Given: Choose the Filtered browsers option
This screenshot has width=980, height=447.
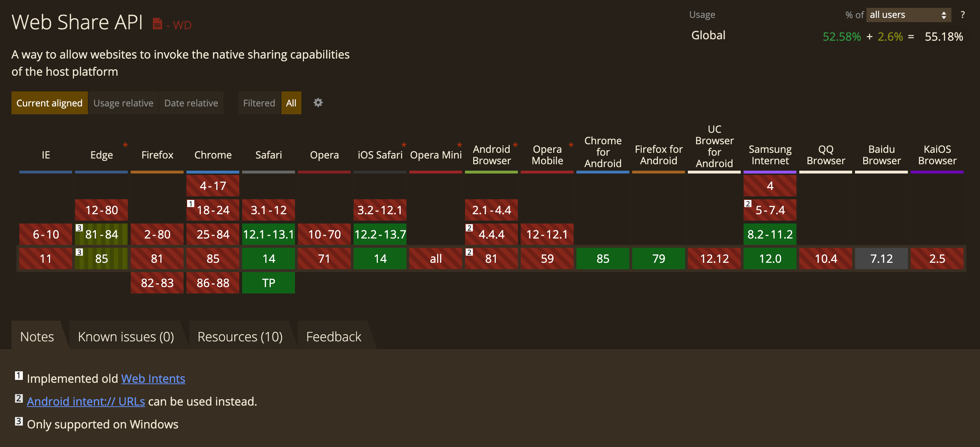Looking at the screenshot, I should pos(259,103).
